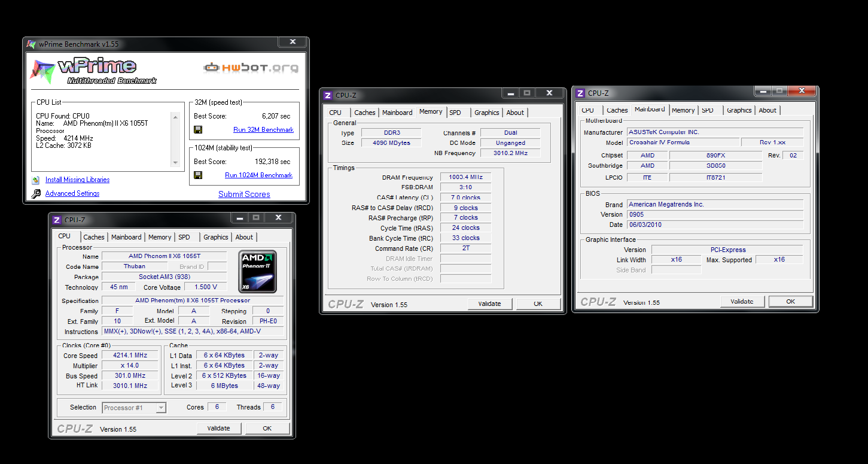Select Mainboard tab in Memory window
Image resolution: width=868 pixels, height=464 pixels.
pyautogui.click(x=397, y=113)
